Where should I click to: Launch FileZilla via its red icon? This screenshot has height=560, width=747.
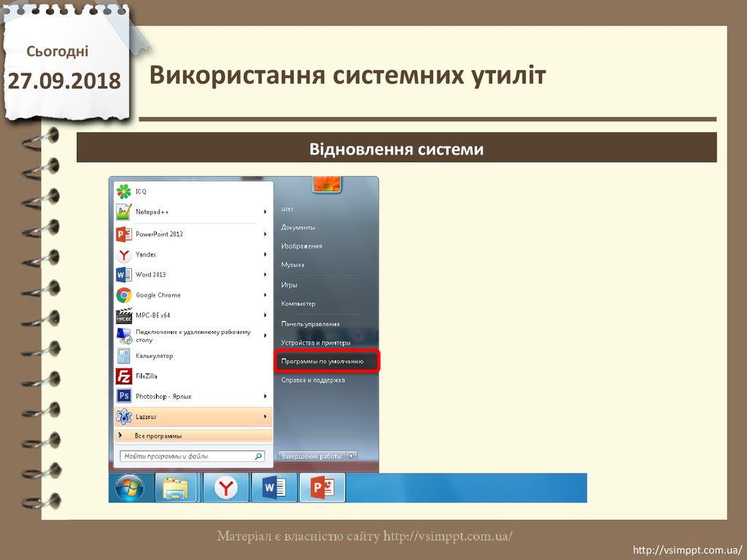123,376
